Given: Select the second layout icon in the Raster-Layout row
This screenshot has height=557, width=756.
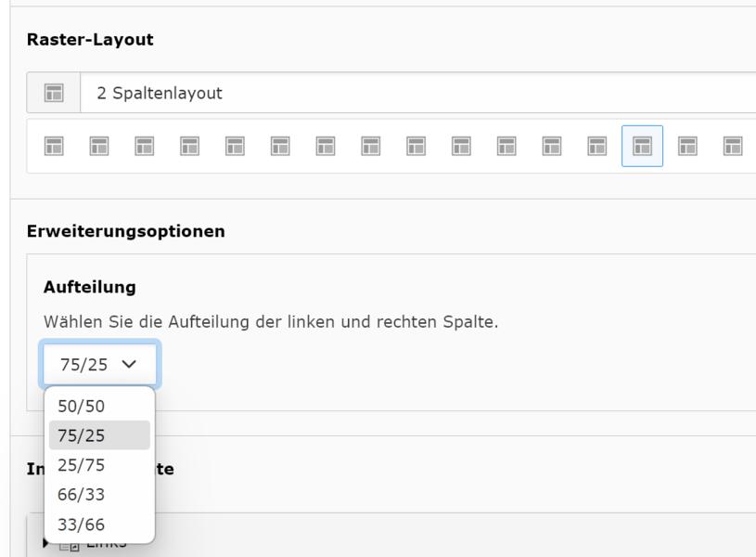Looking at the screenshot, I should (99, 146).
